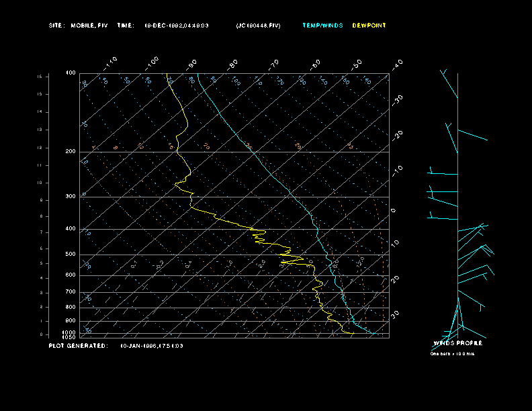532x411 pixels.
Task: Click the 200 pressure level label
Action: pyautogui.click(x=71, y=152)
